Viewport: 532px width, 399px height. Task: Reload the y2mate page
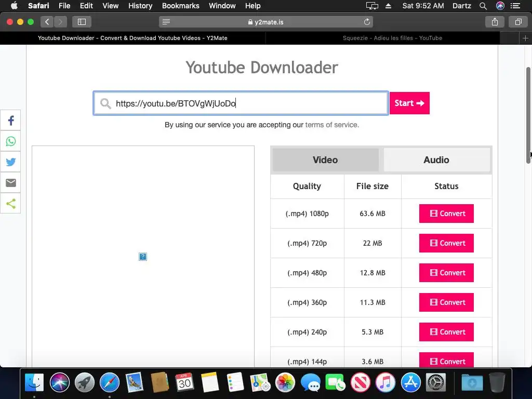point(367,22)
